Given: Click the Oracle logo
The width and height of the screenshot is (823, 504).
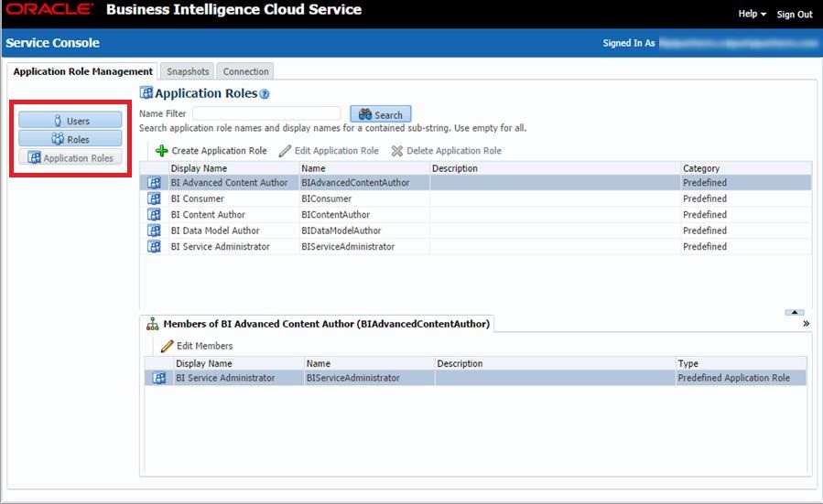Looking at the screenshot, I should pos(49,9).
